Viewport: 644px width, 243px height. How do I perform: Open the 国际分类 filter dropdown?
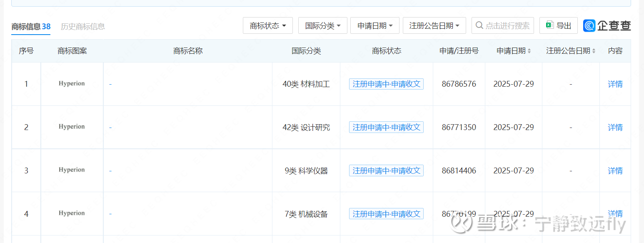click(x=323, y=25)
